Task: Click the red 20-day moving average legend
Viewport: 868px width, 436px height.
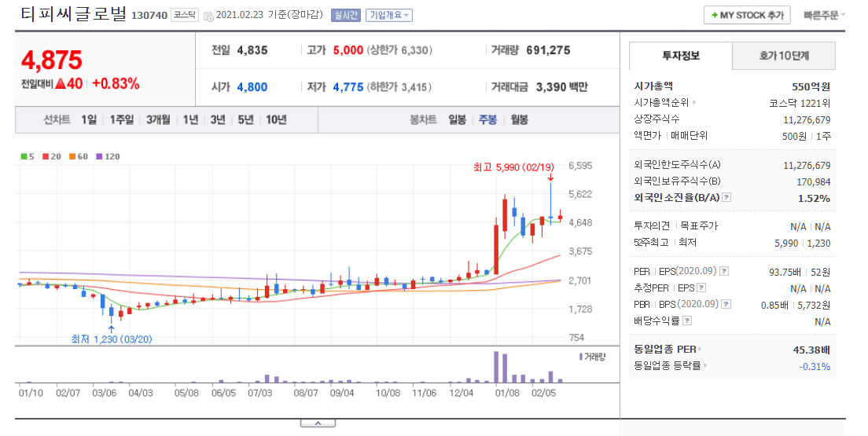Action: click(51, 156)
